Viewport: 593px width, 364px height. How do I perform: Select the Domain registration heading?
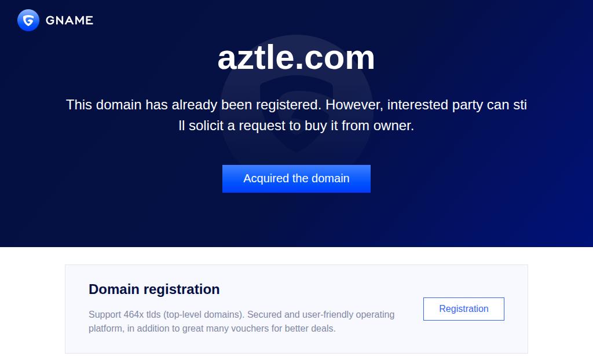pyautogui.click(x=154, y=289)
